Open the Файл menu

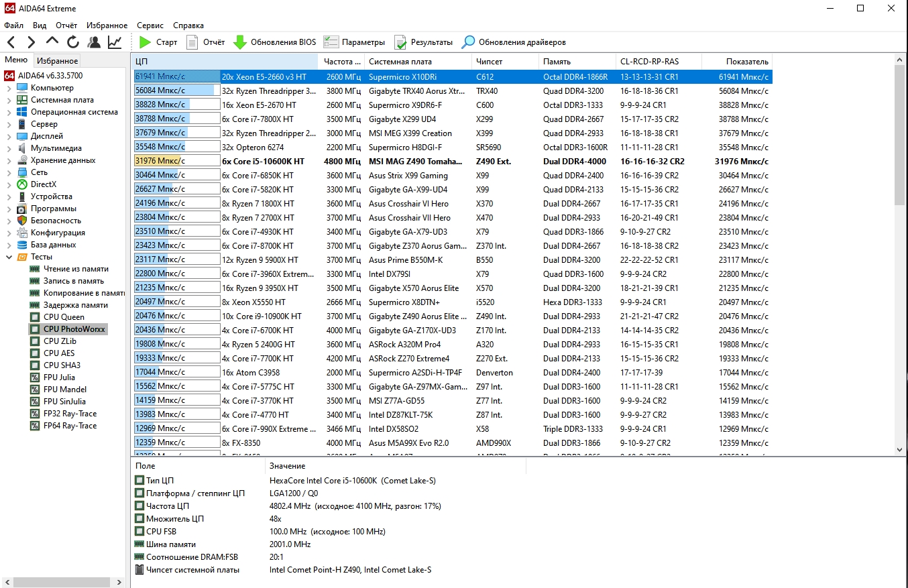click(x=13, y=25)
